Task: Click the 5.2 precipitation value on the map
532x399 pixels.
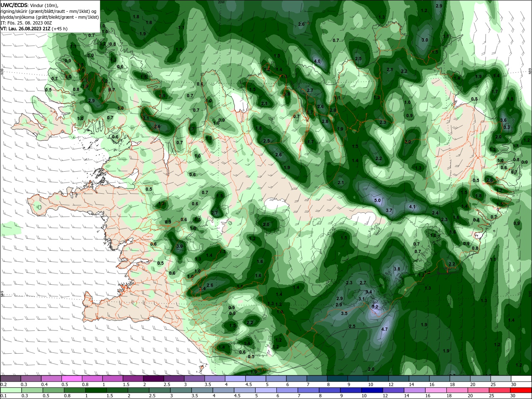Action: pyautogui.click(x=375, y=307)
